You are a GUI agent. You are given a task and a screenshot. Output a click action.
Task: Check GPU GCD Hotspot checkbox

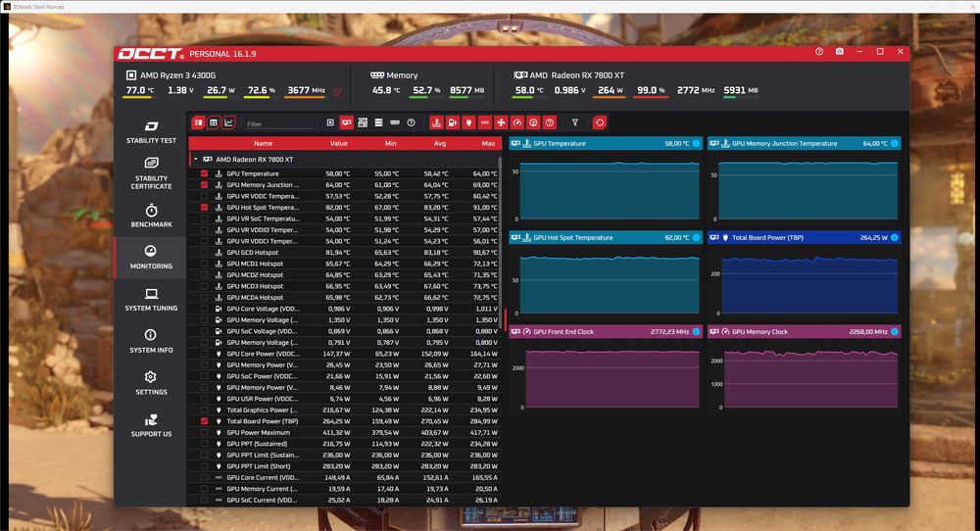(205, 253)
